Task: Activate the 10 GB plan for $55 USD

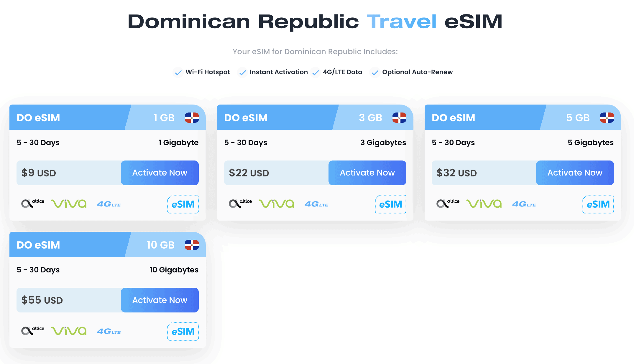Action: (x=160, y=300)
